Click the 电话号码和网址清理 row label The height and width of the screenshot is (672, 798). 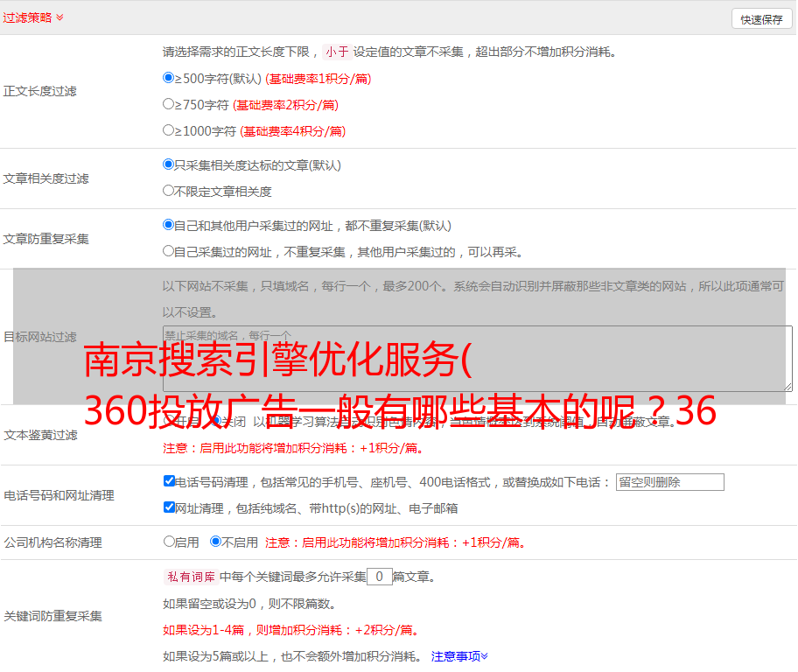(x=59, y=495)
